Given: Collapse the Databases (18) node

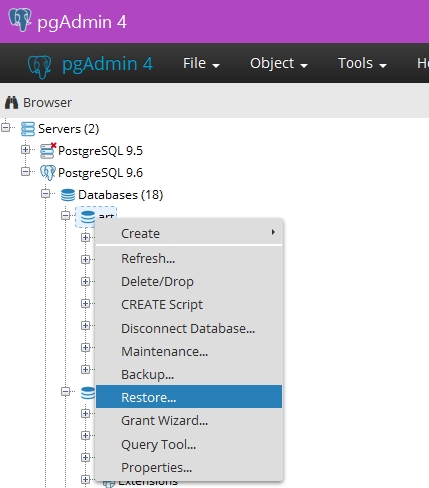Looking at the screenshot, I should 45,194.
